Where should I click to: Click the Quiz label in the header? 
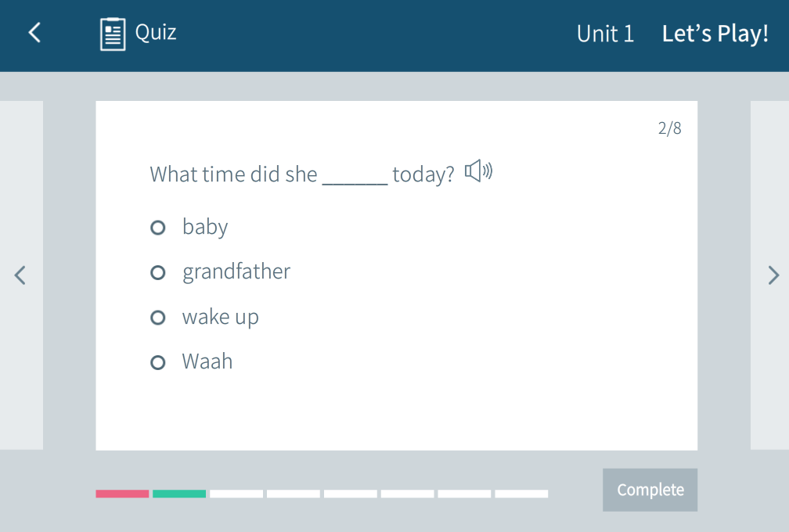point(156,32)
